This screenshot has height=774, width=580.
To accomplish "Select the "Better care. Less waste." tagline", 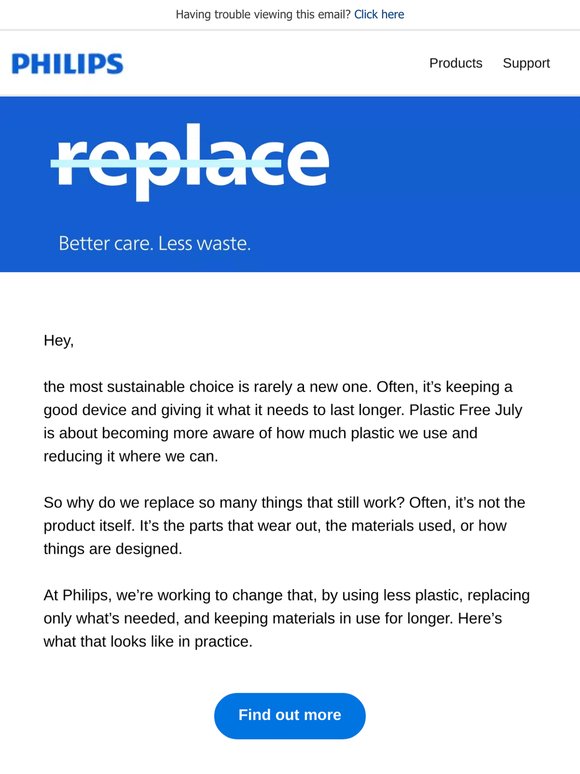I will click(x=155, y=243).
